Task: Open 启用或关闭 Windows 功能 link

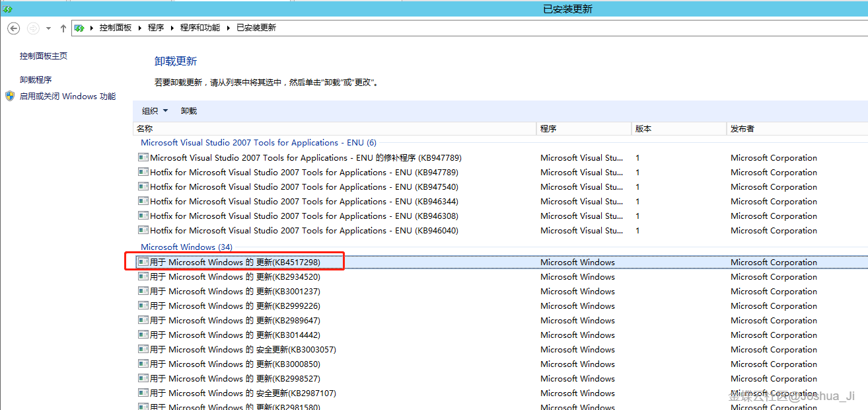Action: (x=67, y=97)
